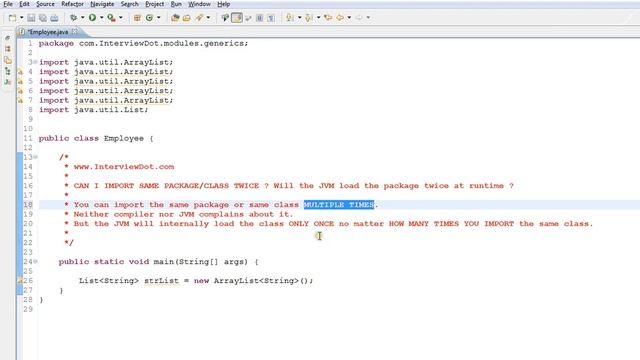
Task: Click the second icon in the left sidebar
Action: click(7, 49)
